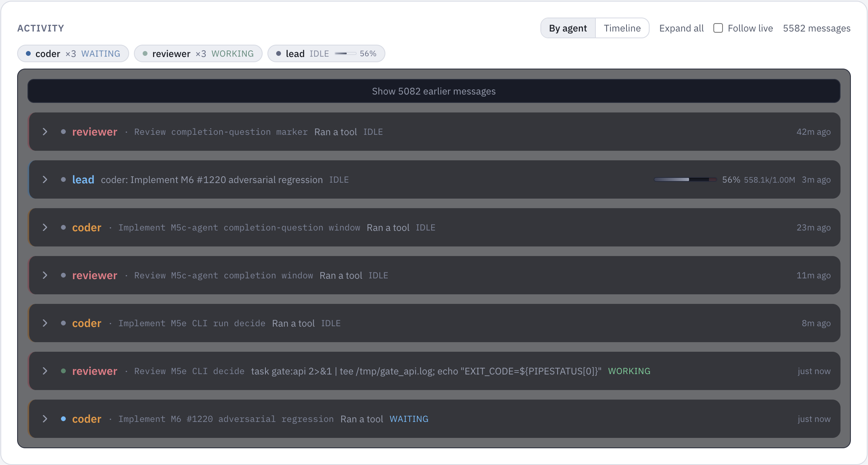868x465 pixels.
Task: Expand reviewer completion-question marker row chevron
Action: (45, 132)
